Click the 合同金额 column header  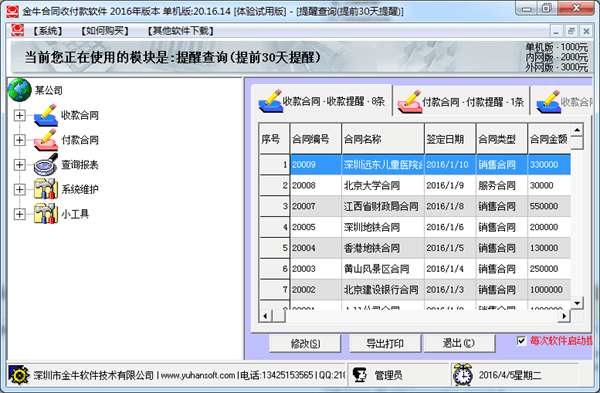[x=549, y=139]
